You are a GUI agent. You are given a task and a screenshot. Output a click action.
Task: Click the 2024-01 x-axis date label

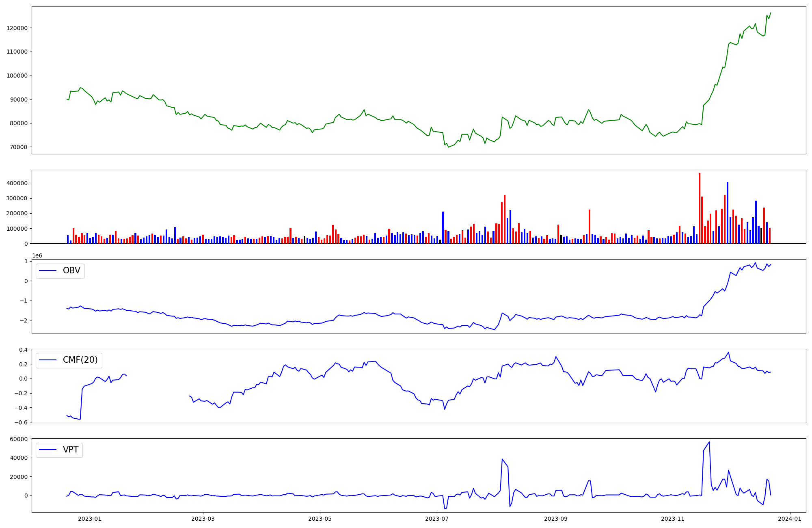pyautogui.click(x=790, y=519)
